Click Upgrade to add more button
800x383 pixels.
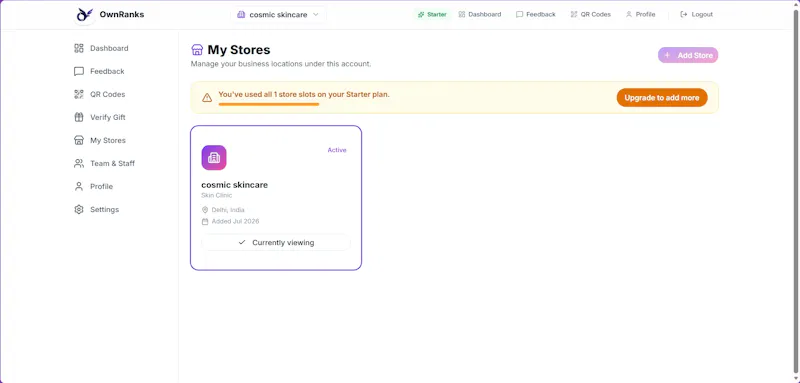pos(662,97)
